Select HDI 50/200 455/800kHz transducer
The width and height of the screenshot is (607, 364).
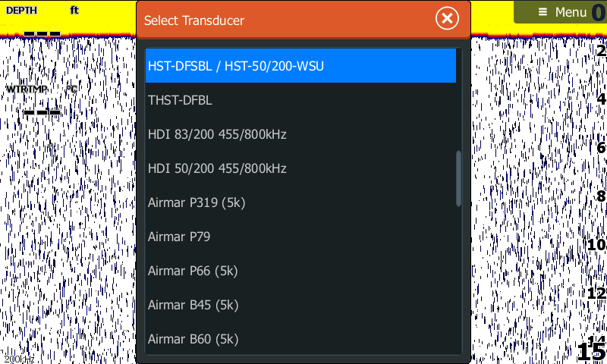(x=300, y=168)
